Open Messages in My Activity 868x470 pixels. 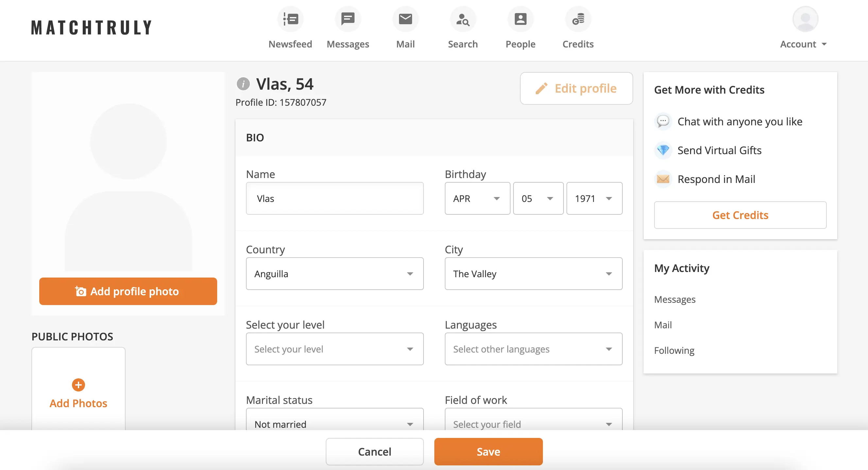pos(675,299)
